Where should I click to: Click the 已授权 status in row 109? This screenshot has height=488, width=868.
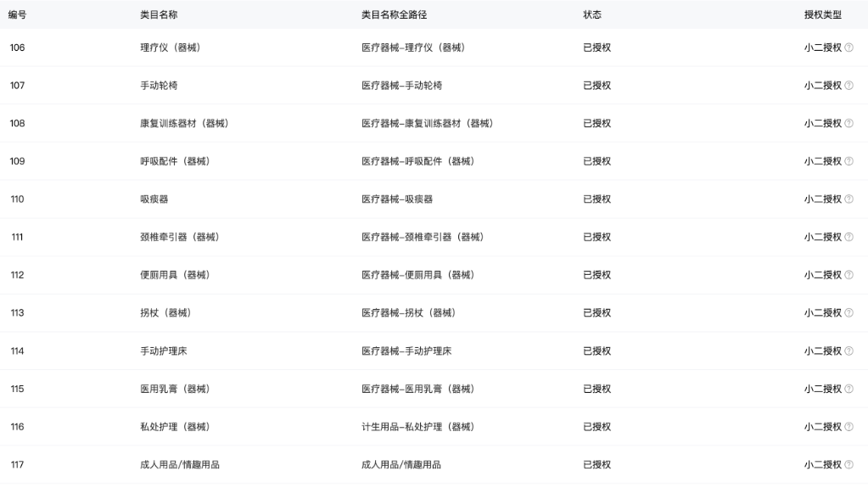pos(596,161)
